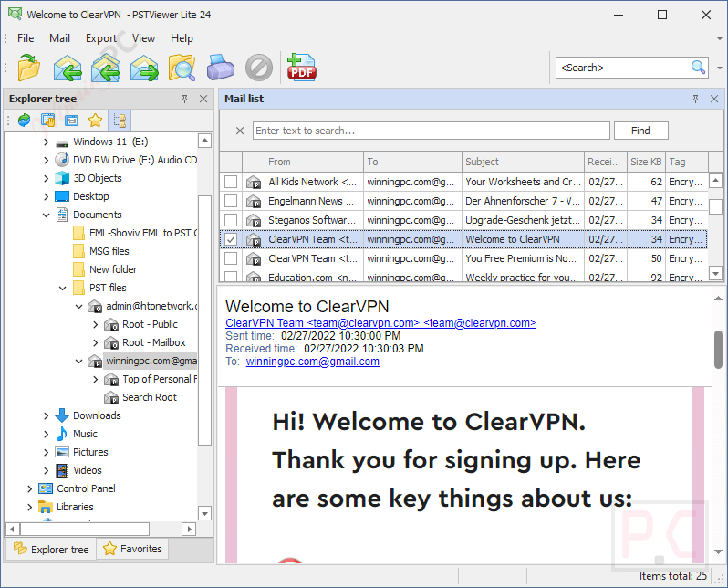Sort by the Subject column header
Image resolution: width=728 pixels, height=588 pixels.
coord(523,162)
